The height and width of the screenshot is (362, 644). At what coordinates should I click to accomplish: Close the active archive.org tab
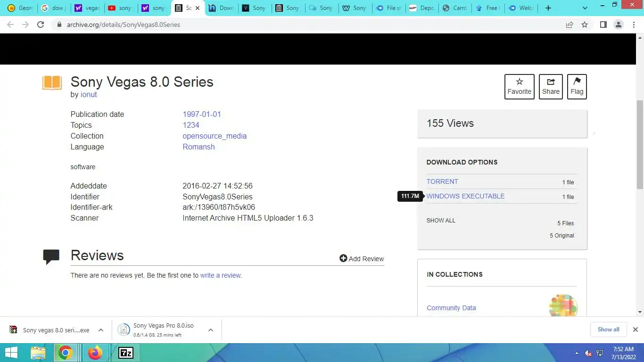pyautogui.click(x=198, y=8)
